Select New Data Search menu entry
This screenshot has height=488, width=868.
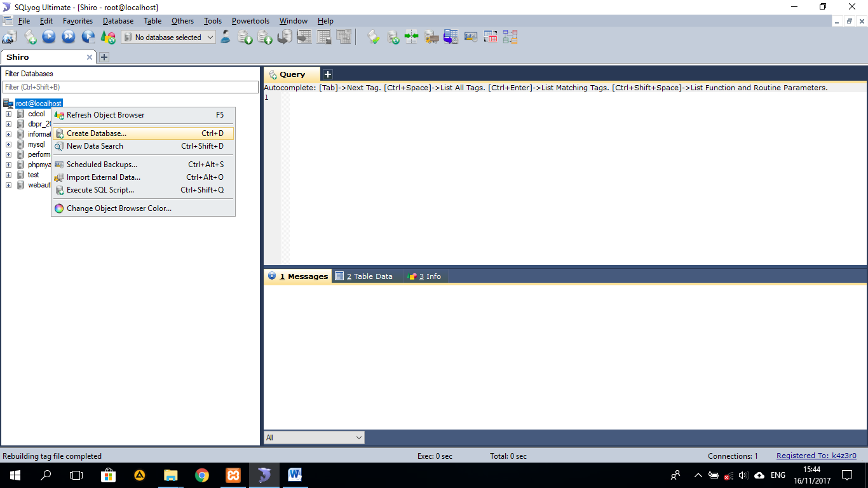coord(143,146)
